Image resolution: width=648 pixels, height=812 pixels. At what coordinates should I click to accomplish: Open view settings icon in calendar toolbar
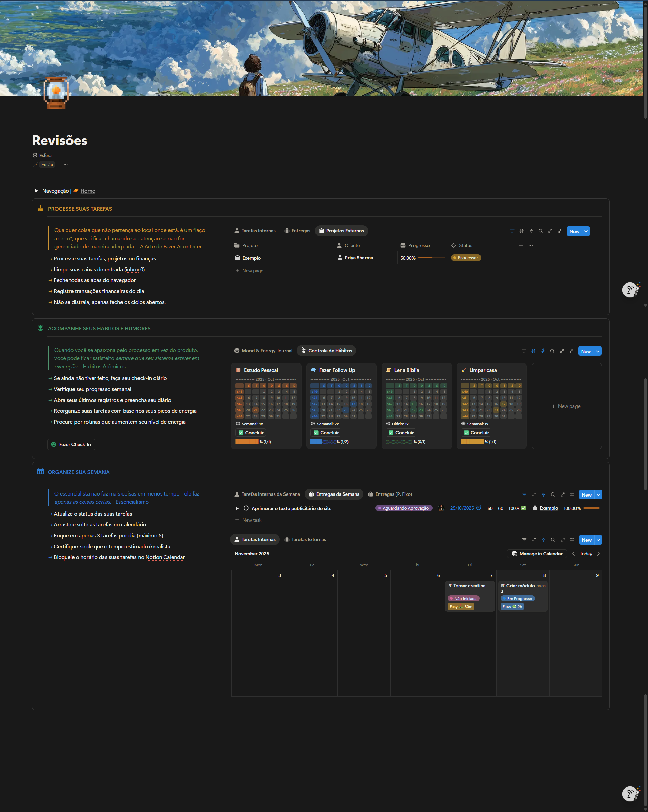[x=572, y=540]
